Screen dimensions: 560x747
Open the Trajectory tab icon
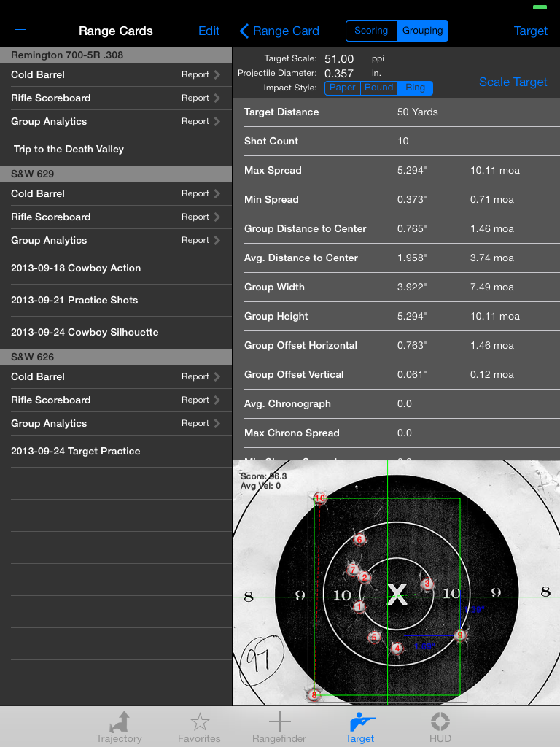pos(119,722)
